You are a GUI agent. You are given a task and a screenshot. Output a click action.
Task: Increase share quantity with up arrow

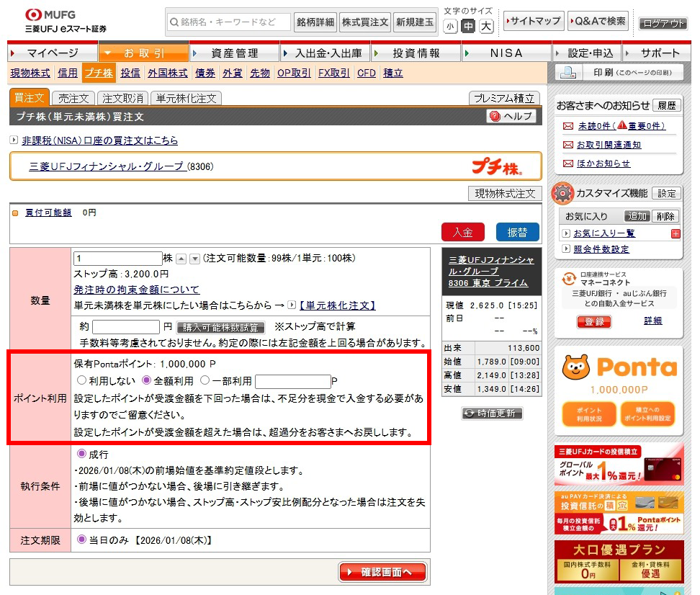pos(181,259)
